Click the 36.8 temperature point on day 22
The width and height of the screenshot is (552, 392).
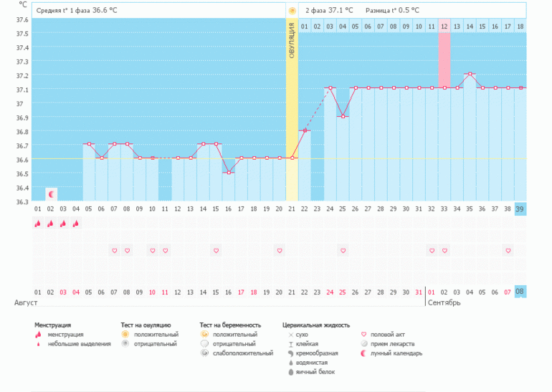305,130
